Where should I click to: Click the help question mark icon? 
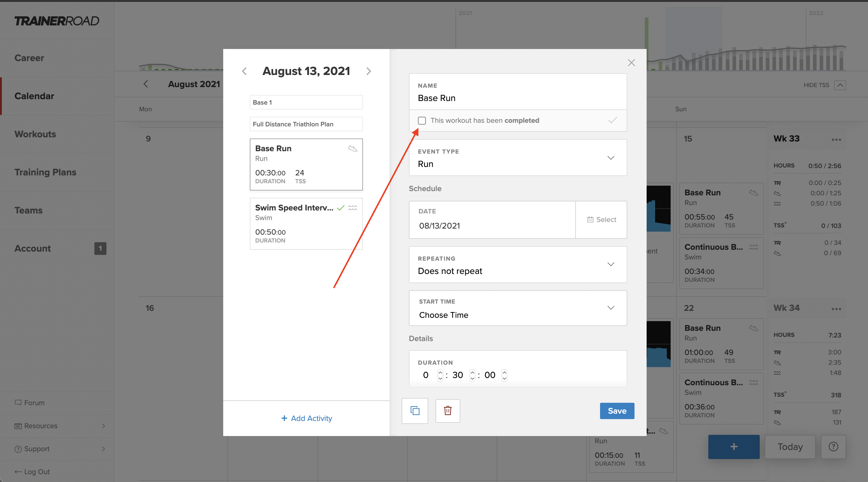coord(833,447)
